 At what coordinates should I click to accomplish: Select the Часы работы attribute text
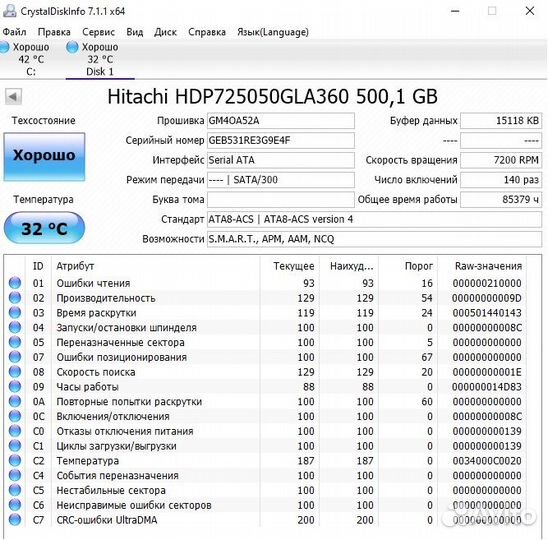pyautogui.click(x=88, y=387)
